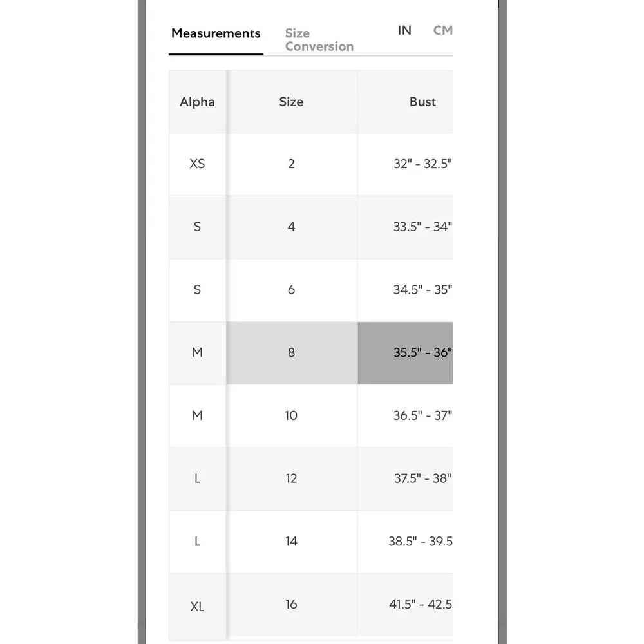Select size 12 cell

click(x=291, y=478)
